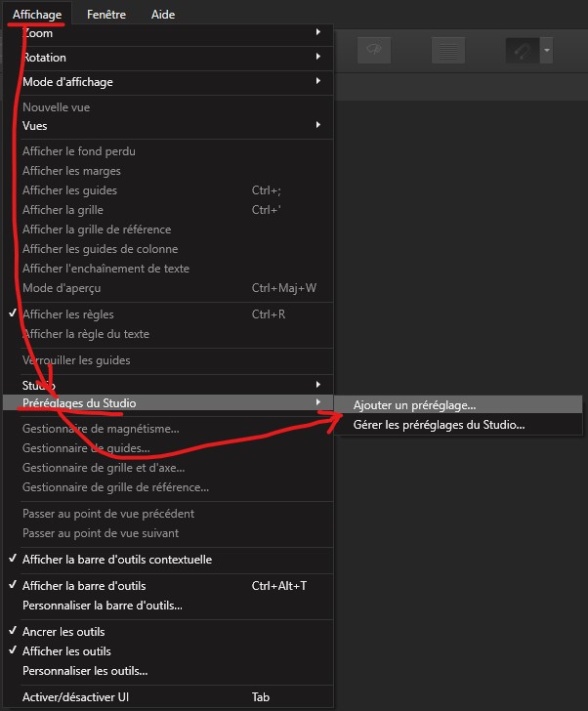
Task: Select Passer au point de vue suivant
Action: [169, 533]
